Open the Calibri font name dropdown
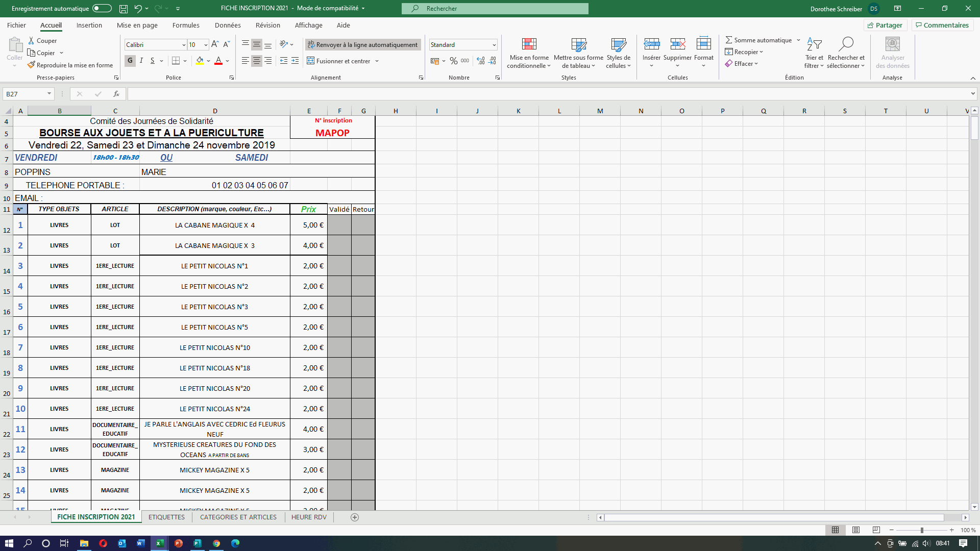 click(184, 45)
